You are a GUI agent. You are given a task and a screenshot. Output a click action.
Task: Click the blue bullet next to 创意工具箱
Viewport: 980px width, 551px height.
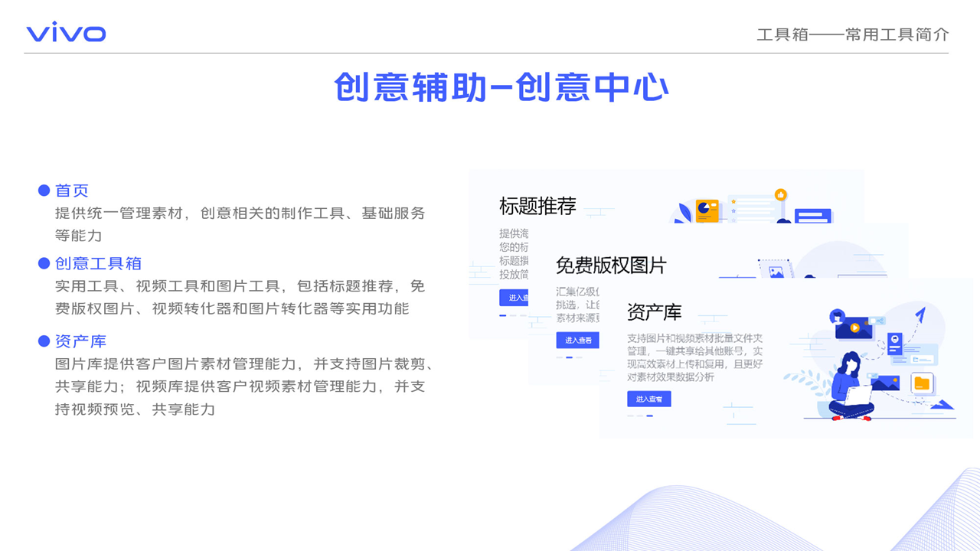click(44, 263)
